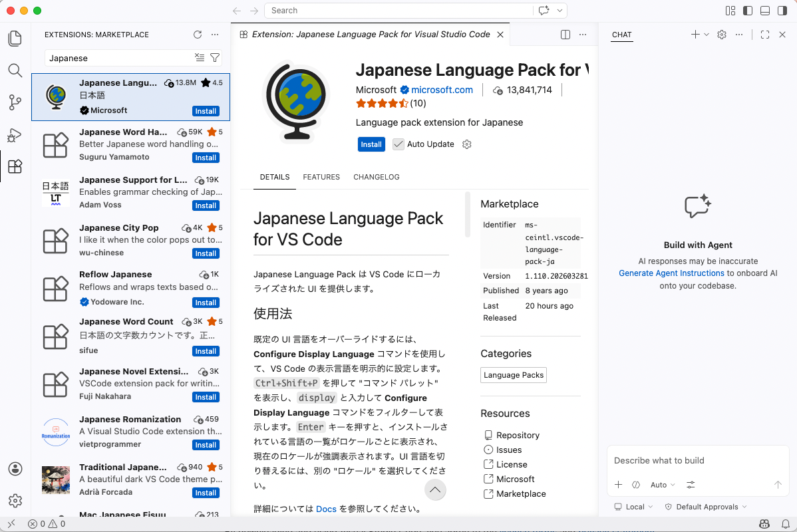Click the top Search command center field
Screen dimensions: 797x532
398,11
